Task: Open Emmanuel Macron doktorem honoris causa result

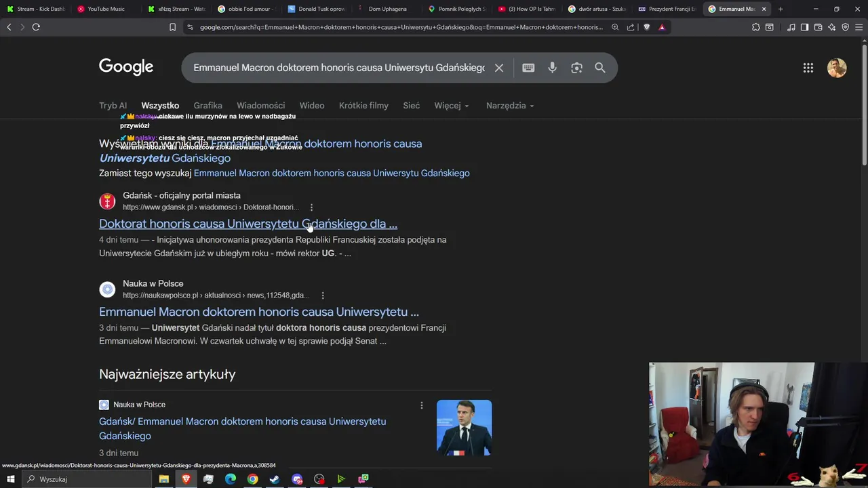Action: pos(259,312)
